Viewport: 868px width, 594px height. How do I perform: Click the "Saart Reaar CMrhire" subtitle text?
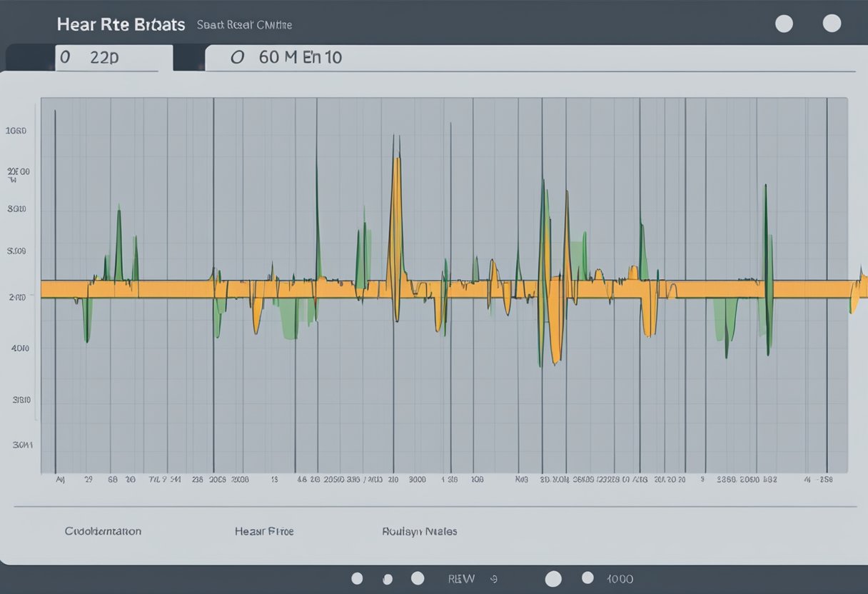coord(245,25)
